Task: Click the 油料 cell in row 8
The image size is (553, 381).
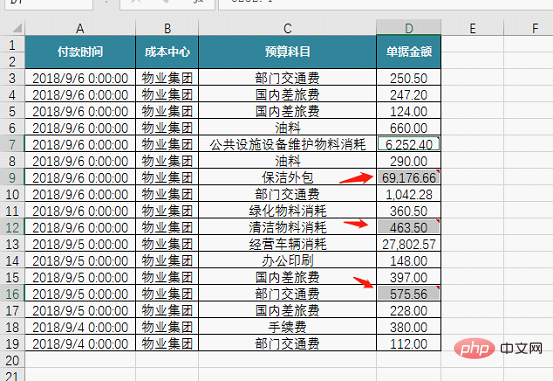Action: click(287, 161)
